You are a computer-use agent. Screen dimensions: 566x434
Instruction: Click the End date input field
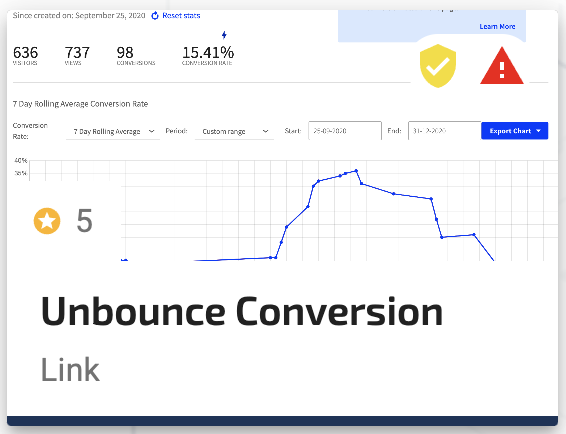click(x=444, y=130)
